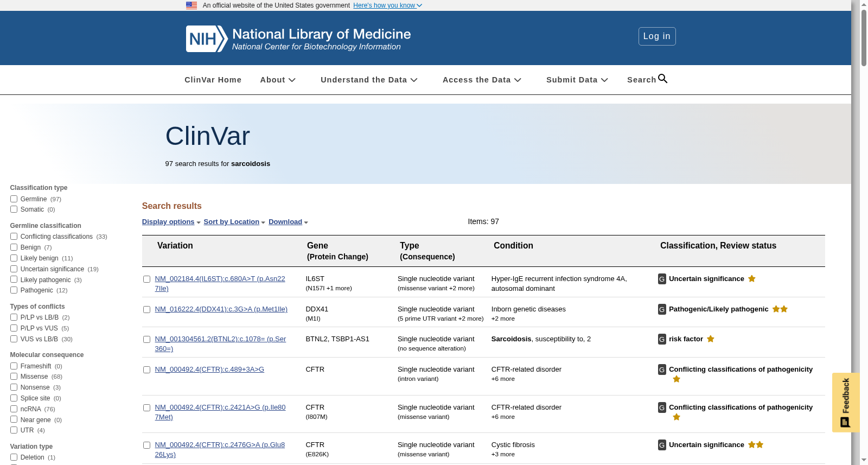This screenshot has width=868, height=465.
Task: Click the Log in button
Action: (657, 36)
